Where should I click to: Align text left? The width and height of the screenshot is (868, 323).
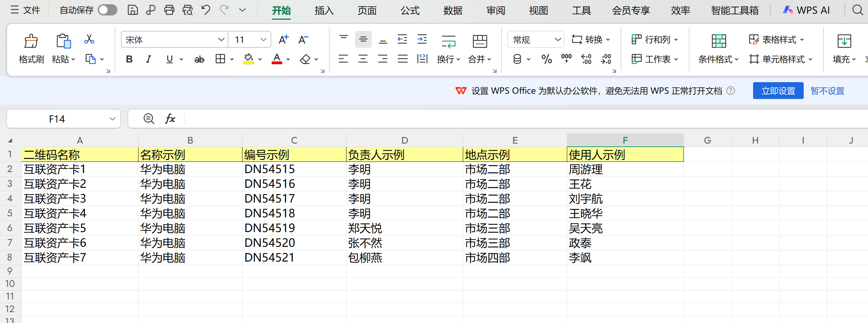343,59
